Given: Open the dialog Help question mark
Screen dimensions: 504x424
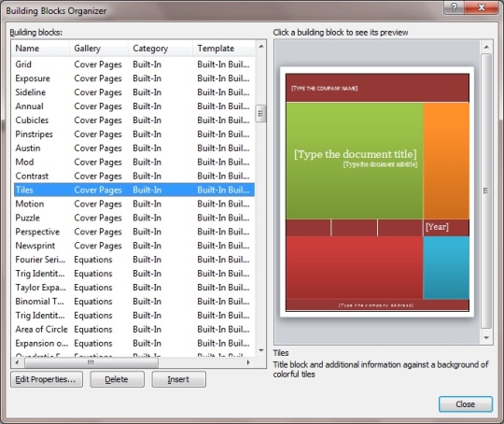Looking at the screenshot, I should [x=454, y=7].
